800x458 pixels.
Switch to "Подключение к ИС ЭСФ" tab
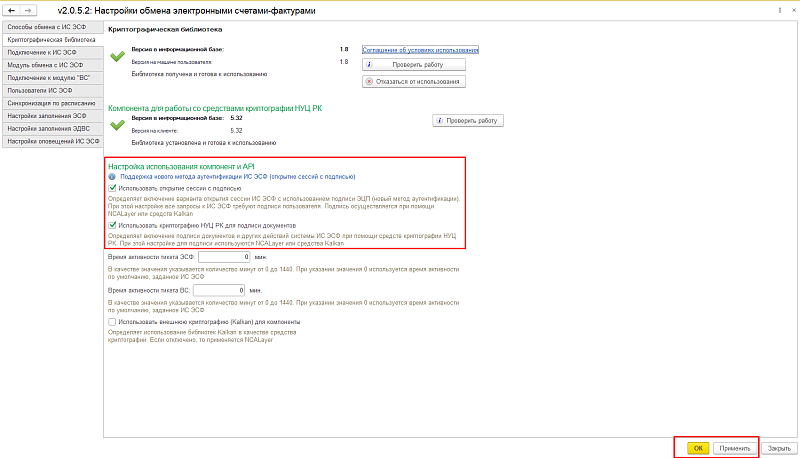52,51
